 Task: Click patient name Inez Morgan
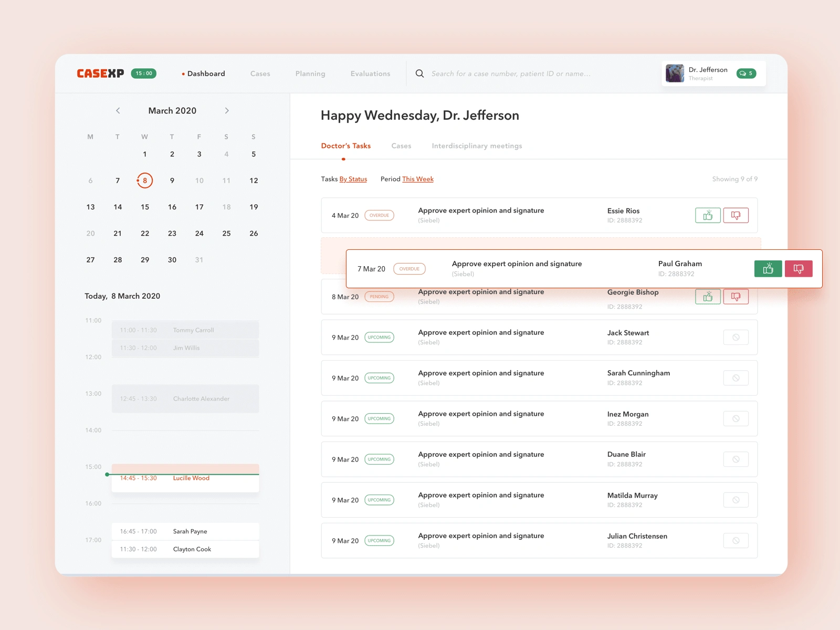628,414
